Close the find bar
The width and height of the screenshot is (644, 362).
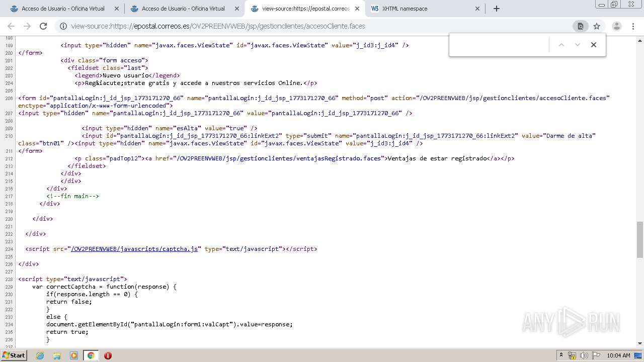click(x=594, y=45)
